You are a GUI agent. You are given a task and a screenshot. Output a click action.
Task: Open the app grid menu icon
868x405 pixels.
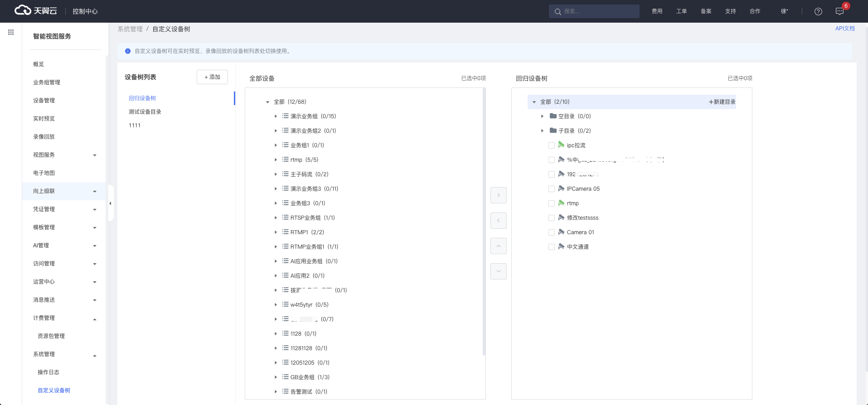point(11,32)
